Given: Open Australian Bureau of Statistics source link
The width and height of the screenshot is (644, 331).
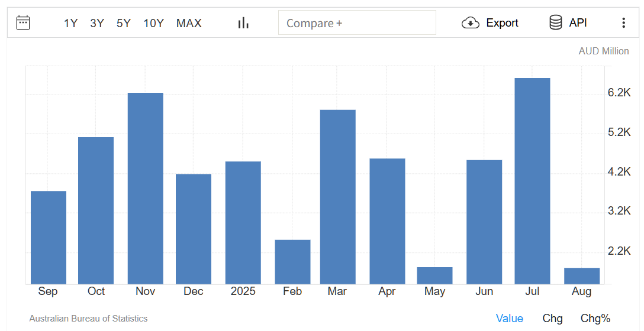Looking at the screenshot, I should tap(88, 319).
